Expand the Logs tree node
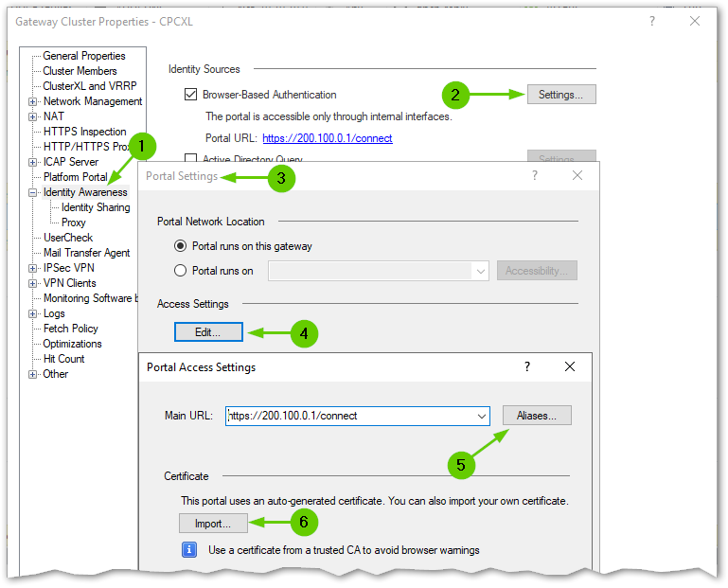Screen dimensions: 728x588 32,313
